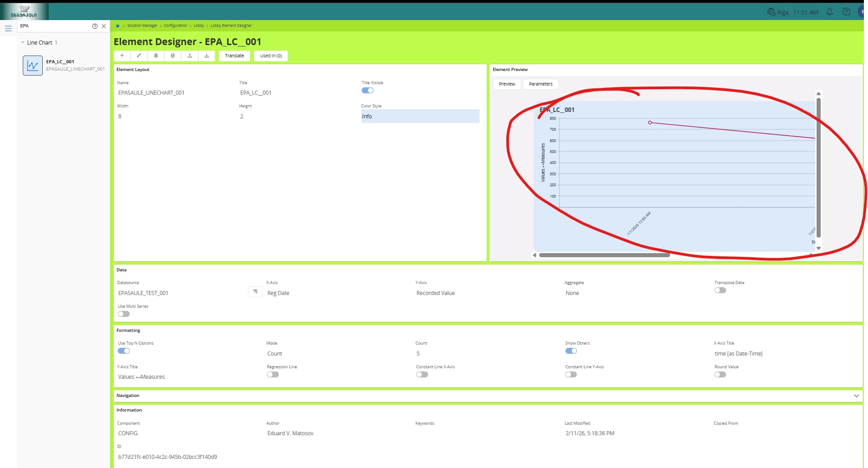The image size is (868, 468).
Task: Click the preview scroll down arrow
Action: (x=818, y=249)
